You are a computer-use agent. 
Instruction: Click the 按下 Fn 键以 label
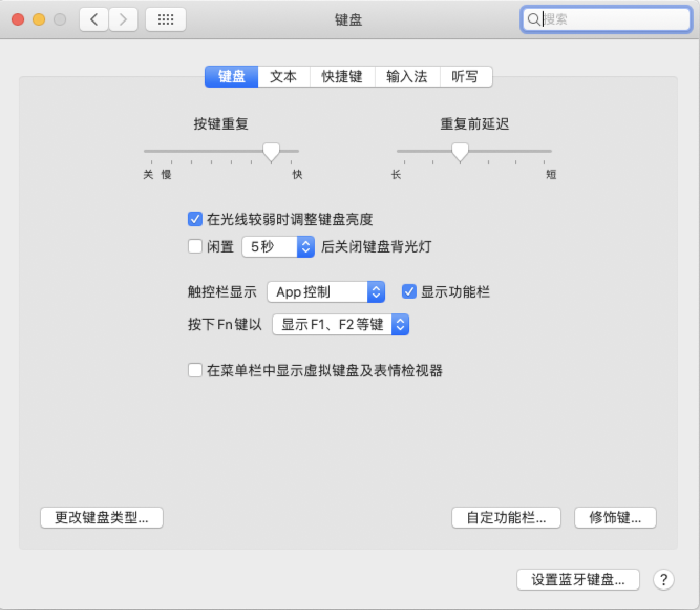click(225, 324)
